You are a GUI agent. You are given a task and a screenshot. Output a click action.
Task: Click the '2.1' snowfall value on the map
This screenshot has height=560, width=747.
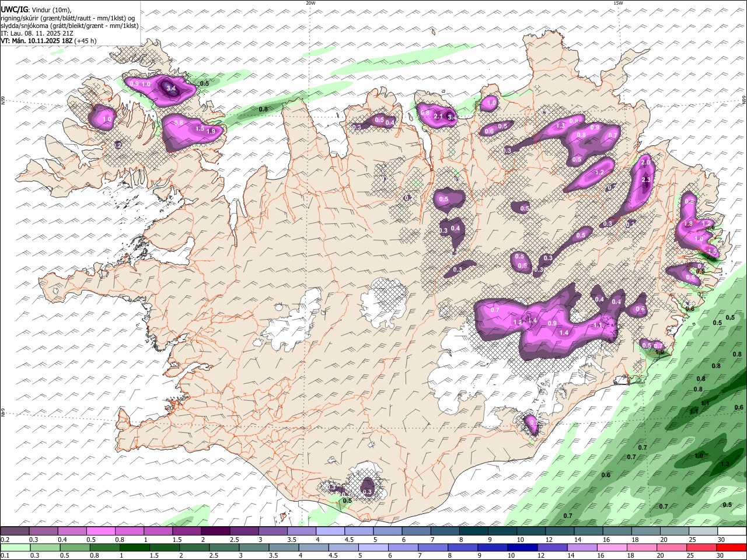438,116
